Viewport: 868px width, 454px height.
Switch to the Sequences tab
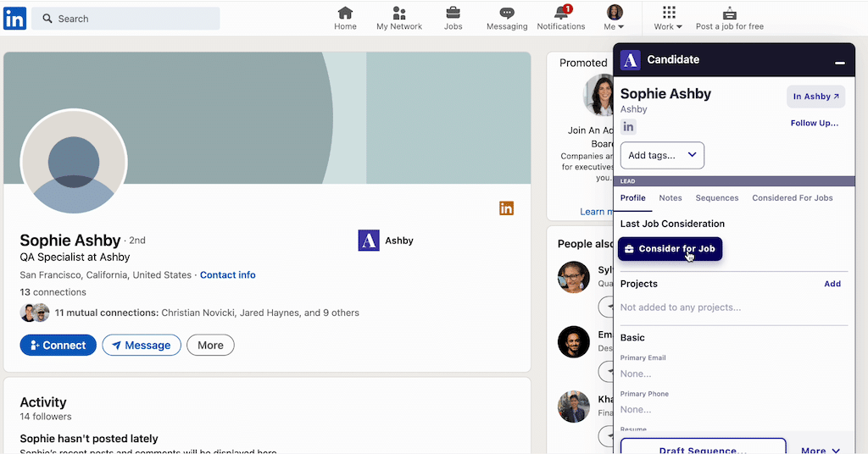pos(717,198)
